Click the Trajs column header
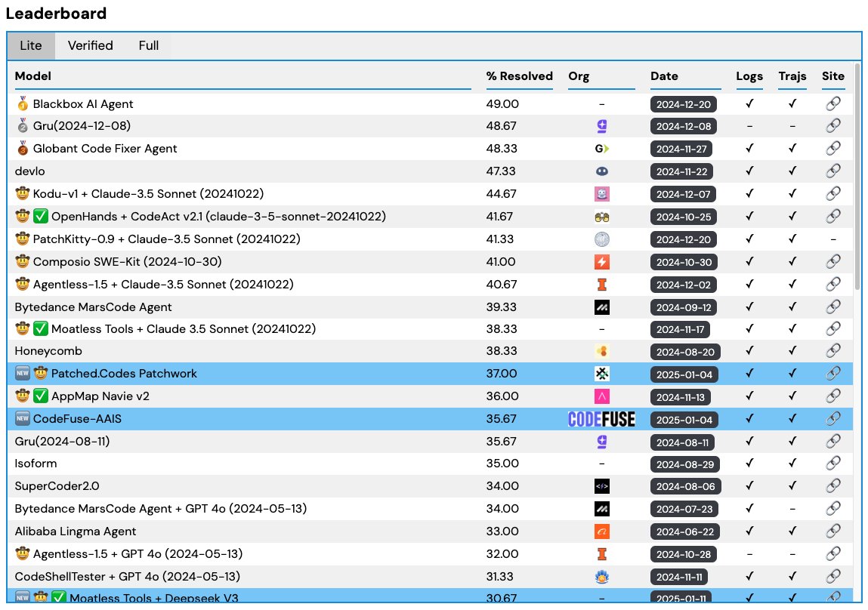The image size is (868, 610). tap(792, 76)
